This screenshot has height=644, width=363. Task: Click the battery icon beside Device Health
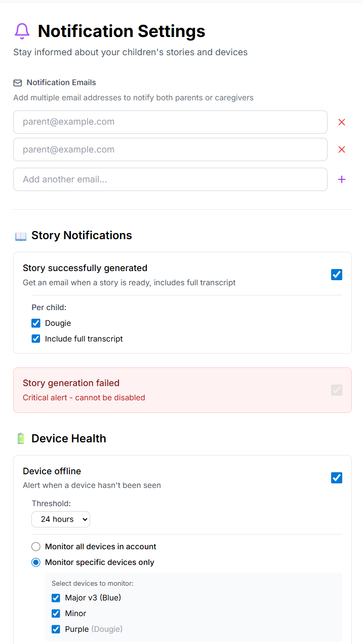[x=21, y=439]
